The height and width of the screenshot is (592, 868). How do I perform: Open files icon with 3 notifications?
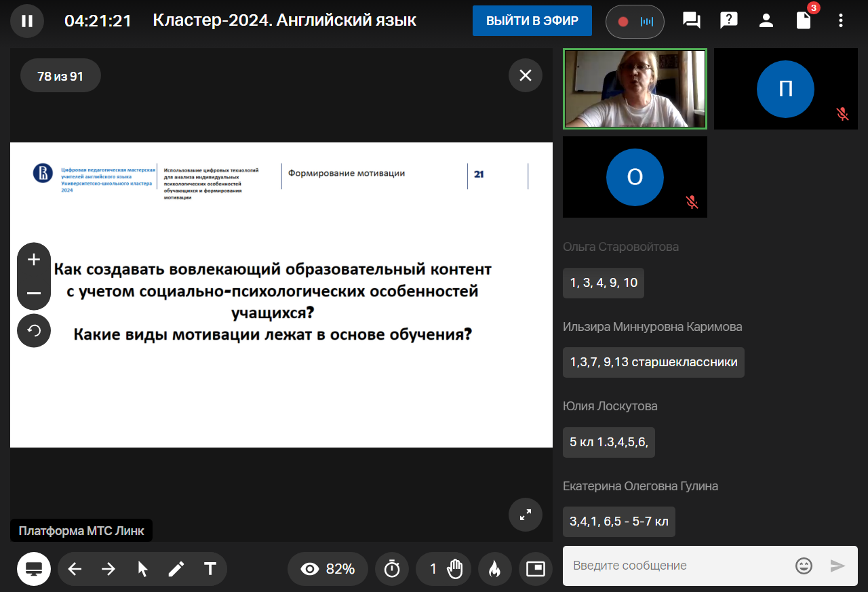click(x=804, y=21)
